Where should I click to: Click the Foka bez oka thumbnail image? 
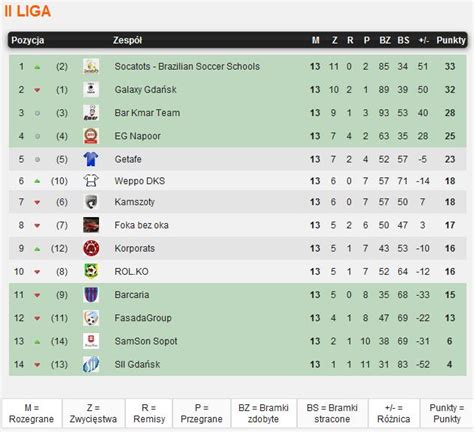[91, 225]
